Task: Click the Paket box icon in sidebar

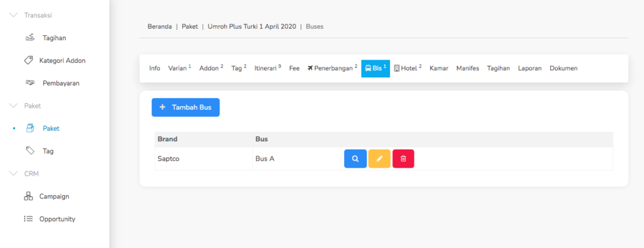Action: [x=30, y=128]
